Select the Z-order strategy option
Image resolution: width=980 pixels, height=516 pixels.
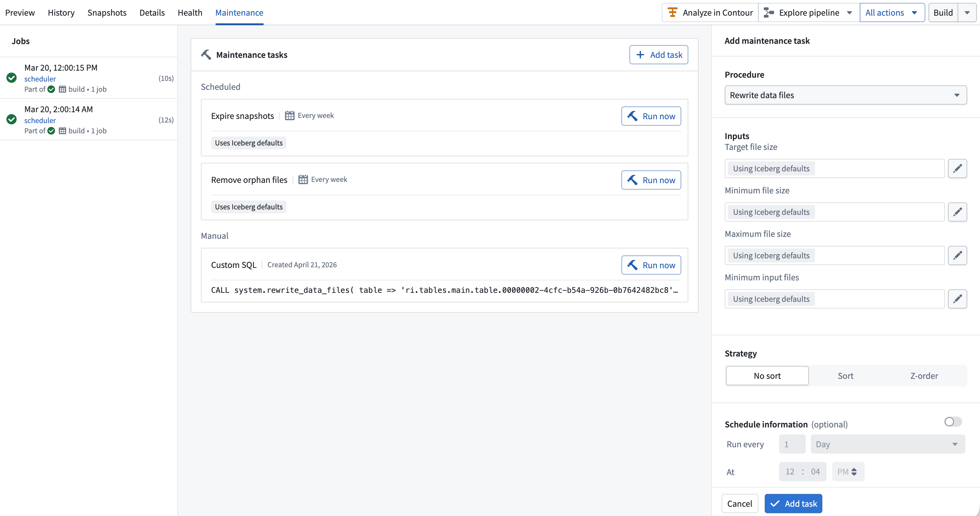pyautogui.click(x=924, y=376)
